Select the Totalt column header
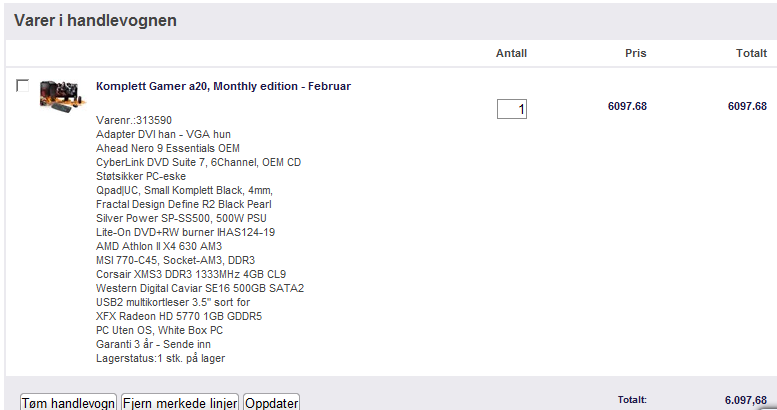 (x=751, y=54)
